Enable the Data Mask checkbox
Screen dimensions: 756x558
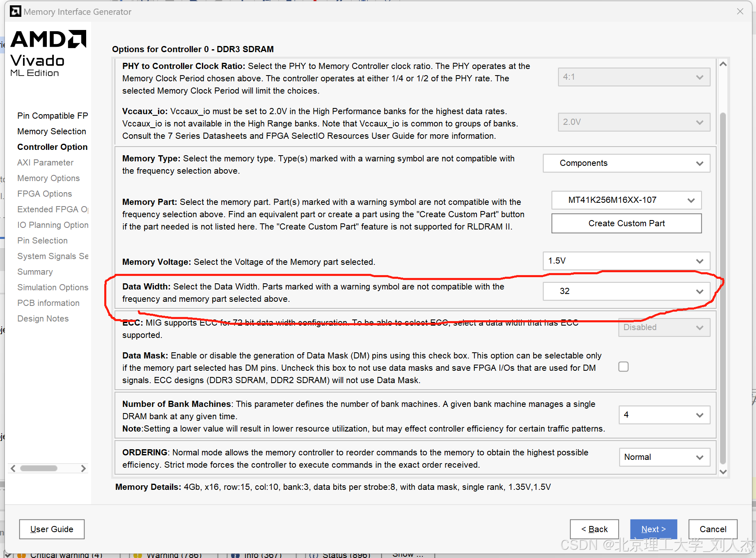pos(623,367)
